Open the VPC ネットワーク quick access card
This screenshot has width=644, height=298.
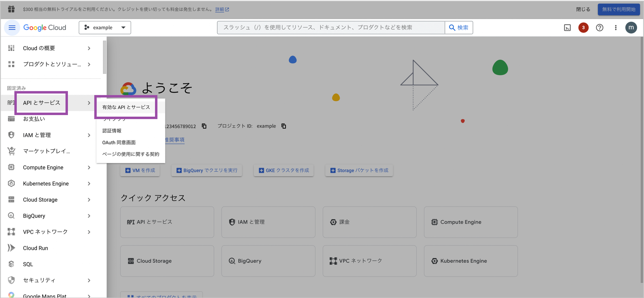pos(369,261)
